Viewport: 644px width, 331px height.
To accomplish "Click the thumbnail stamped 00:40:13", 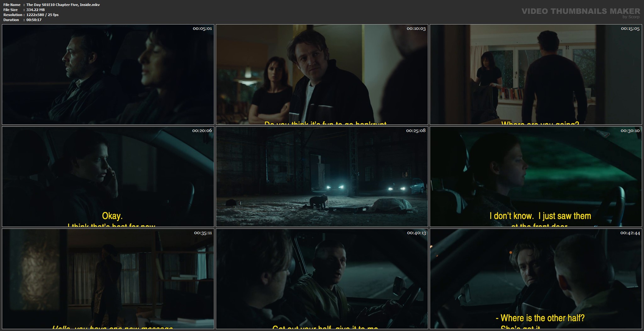I will coord(322,279).
